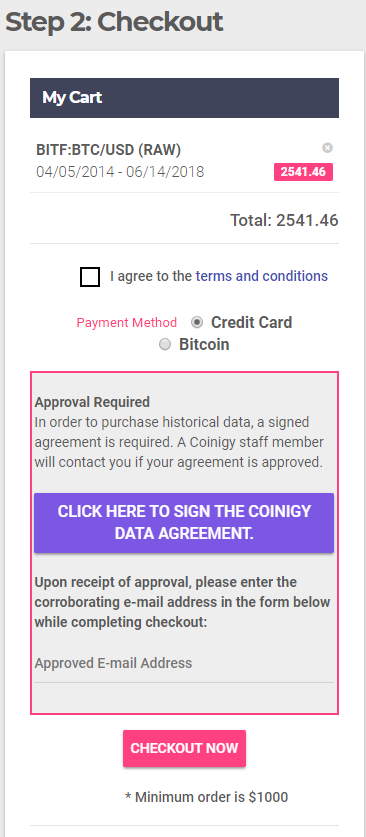Click the pink 2541.46 price badge
This screenshot has width=366, height=837.
(304, 172)
